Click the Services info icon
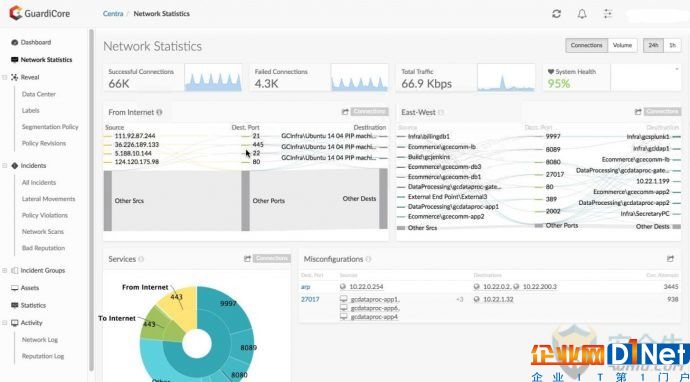 [141, 259]
